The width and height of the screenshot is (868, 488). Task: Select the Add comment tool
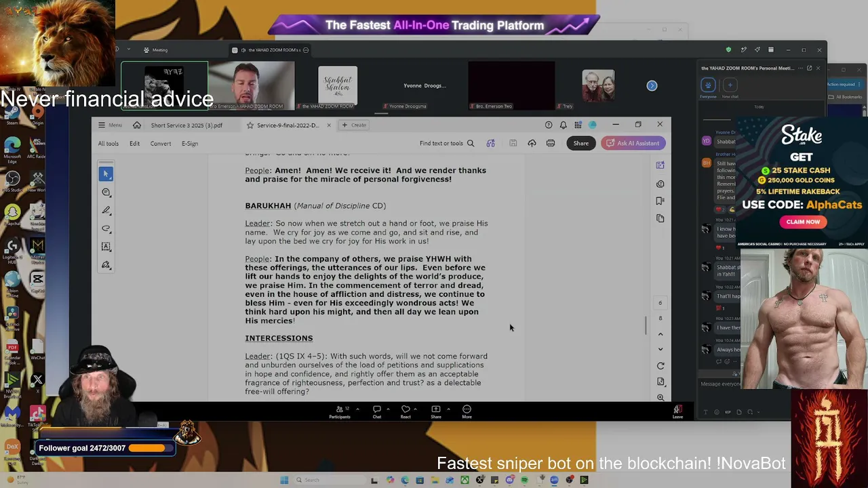(x=106, y=192)
